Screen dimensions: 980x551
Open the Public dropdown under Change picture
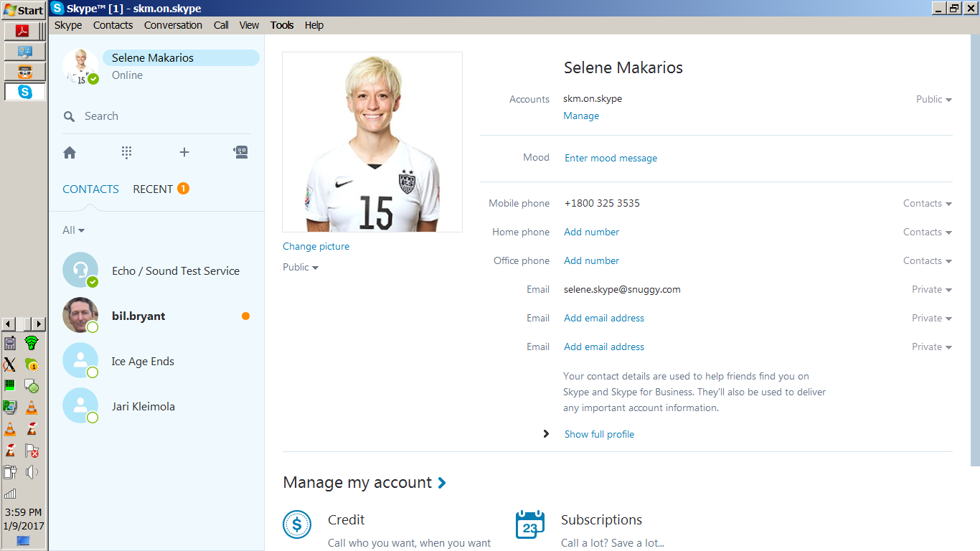tap(301, 267)
